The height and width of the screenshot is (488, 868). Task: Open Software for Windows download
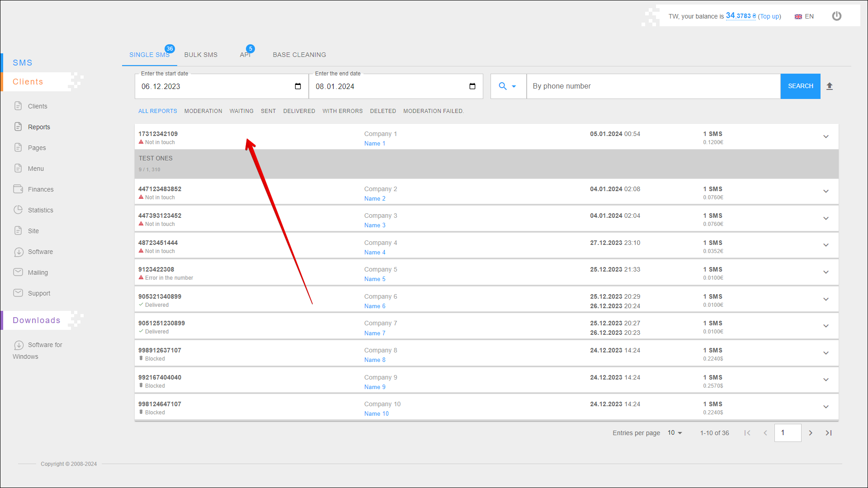[x=44, y=345]
